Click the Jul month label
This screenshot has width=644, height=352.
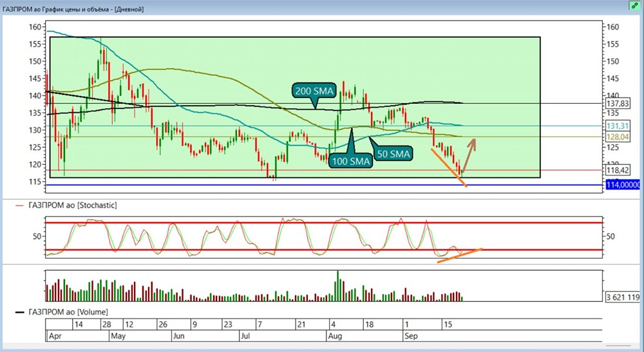coord(245,336)
